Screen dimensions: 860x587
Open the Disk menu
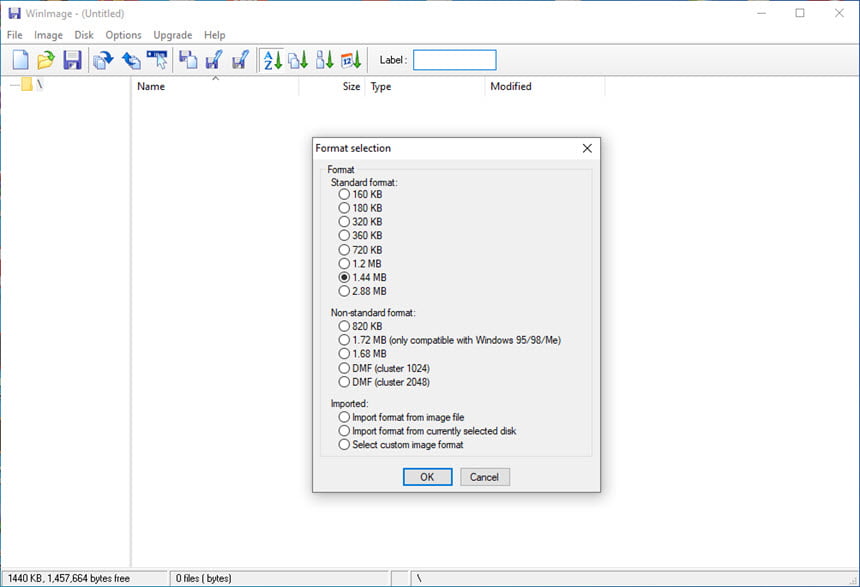[84, 35]
